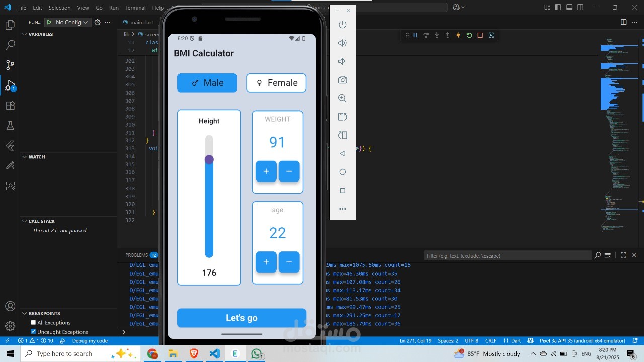Image resolution: width=644 pixels, height=362 pixels.
Task: Open the Run and Debug view
Action: pyautogui.click(x=10, y=85)
